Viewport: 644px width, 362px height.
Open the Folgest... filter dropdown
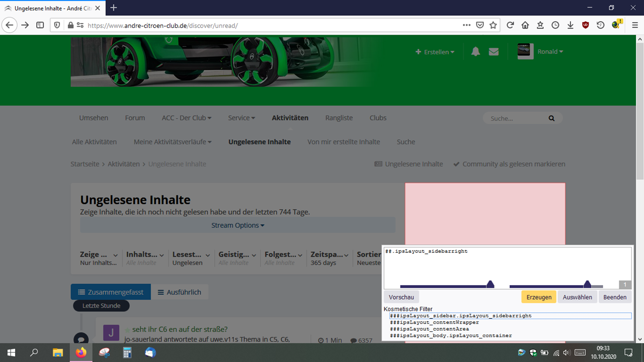pos(284,258)
